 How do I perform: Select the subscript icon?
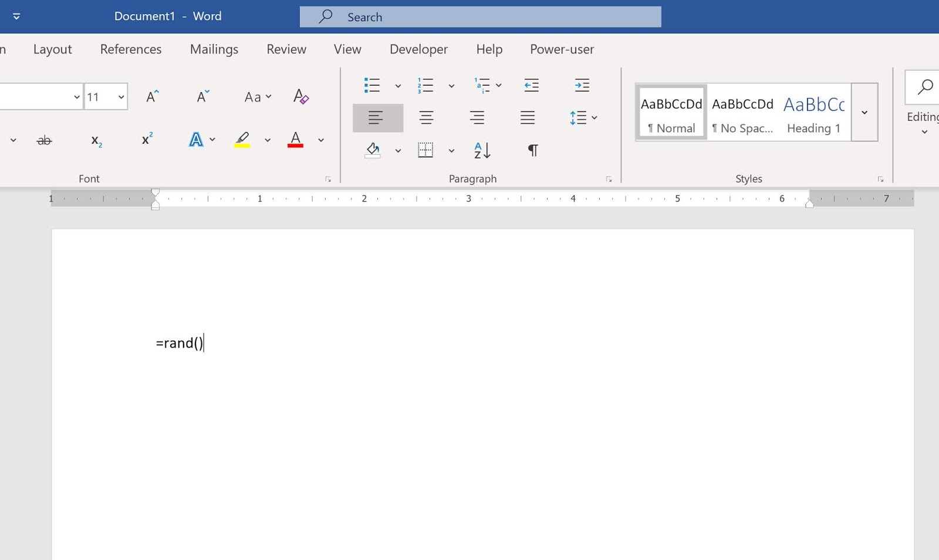(95, 140)
